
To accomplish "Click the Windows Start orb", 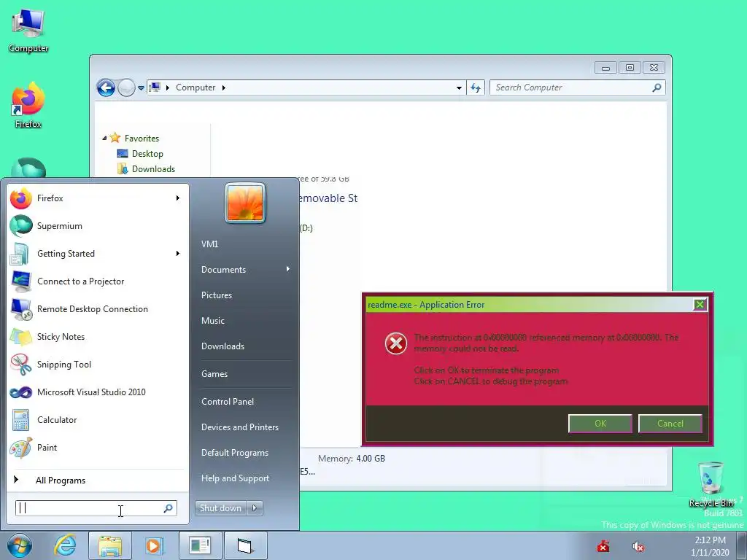I will tap(19, 545).
